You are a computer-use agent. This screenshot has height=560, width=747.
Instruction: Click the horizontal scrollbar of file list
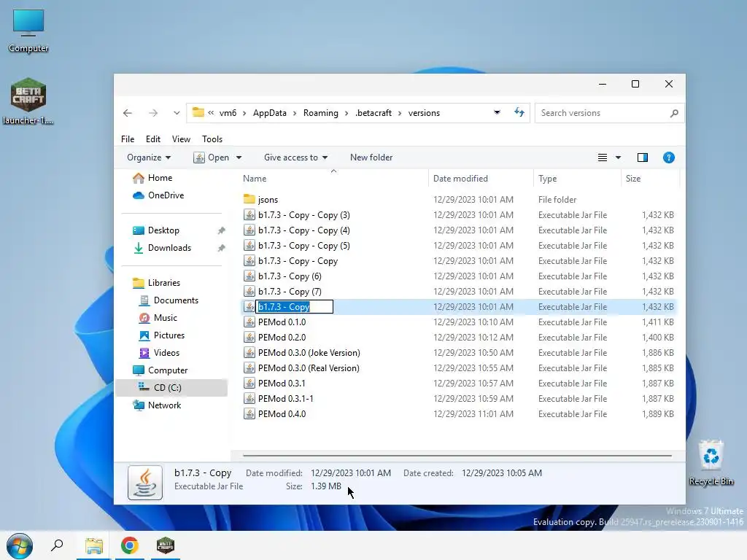click(x=457, y=456)
